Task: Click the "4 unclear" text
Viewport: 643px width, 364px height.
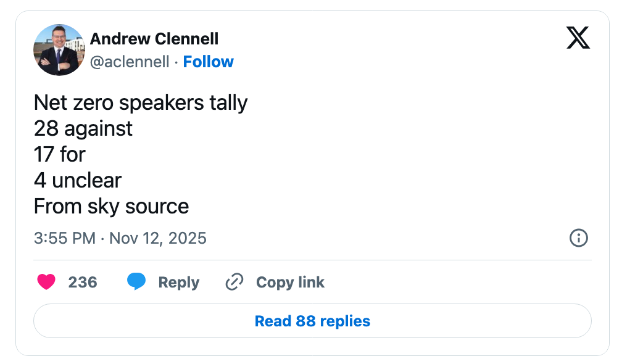Action: 78,180
